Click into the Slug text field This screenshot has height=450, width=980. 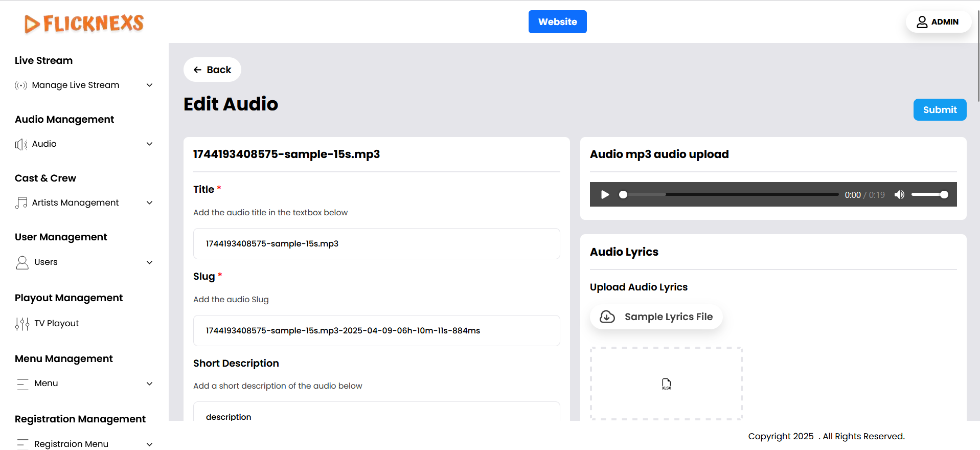[376, 331]
